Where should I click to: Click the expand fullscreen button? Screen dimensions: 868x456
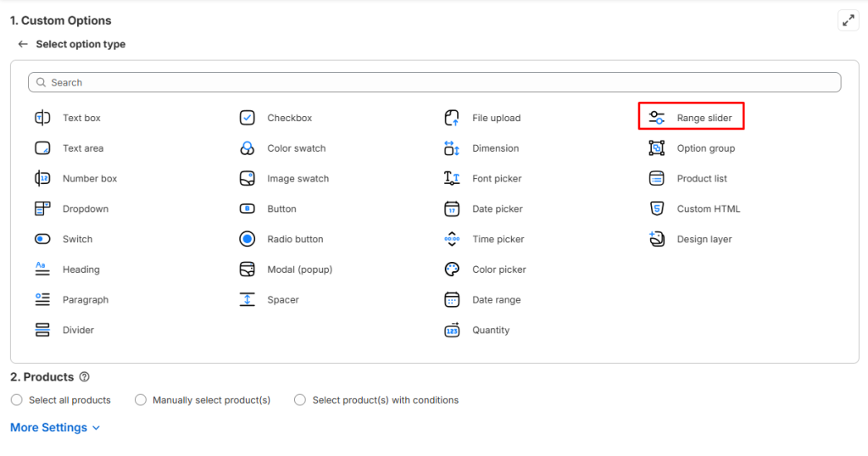click(848, 21)
